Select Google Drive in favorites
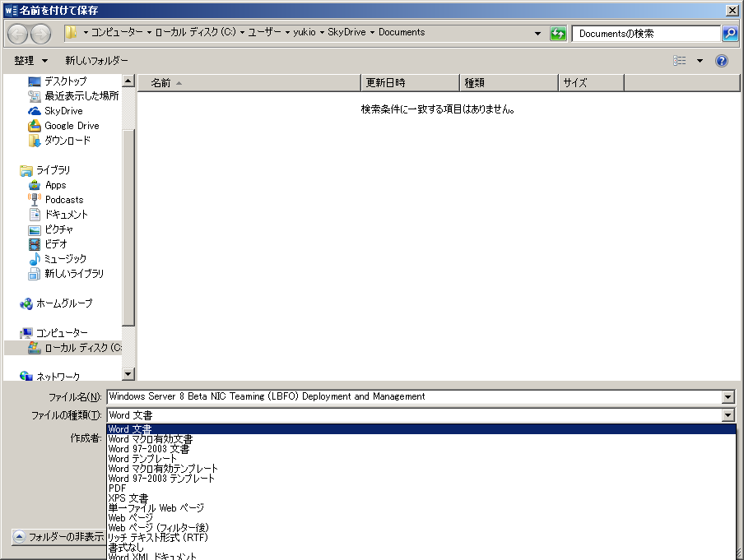 (x=71, y=126)
